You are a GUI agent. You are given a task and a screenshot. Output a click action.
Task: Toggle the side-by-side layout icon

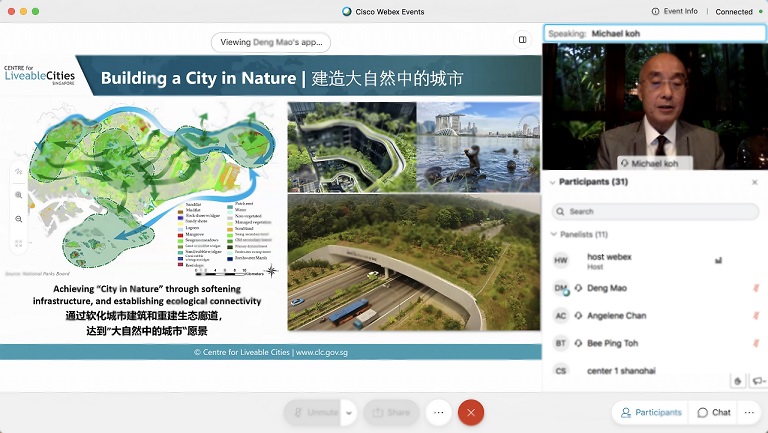(522, 40)
